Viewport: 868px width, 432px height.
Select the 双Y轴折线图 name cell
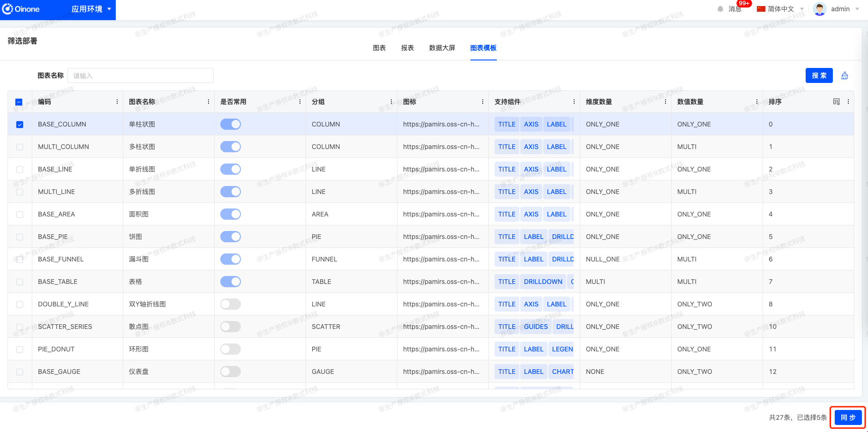[147, 304]
